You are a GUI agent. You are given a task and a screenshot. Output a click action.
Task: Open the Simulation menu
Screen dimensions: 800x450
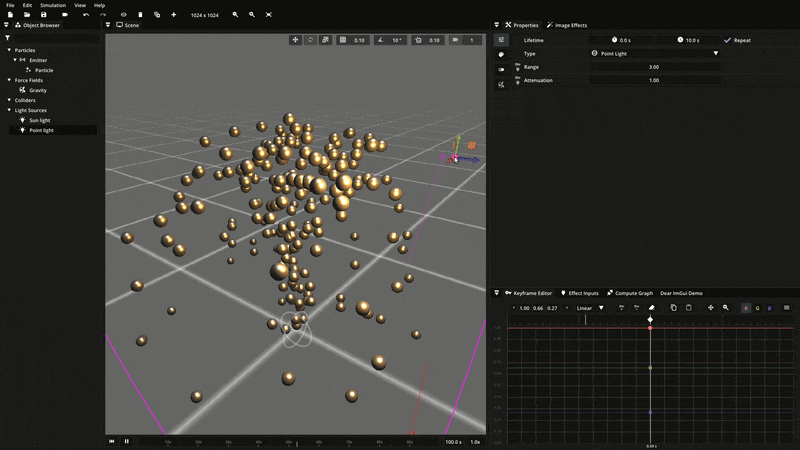click(52, 5)
